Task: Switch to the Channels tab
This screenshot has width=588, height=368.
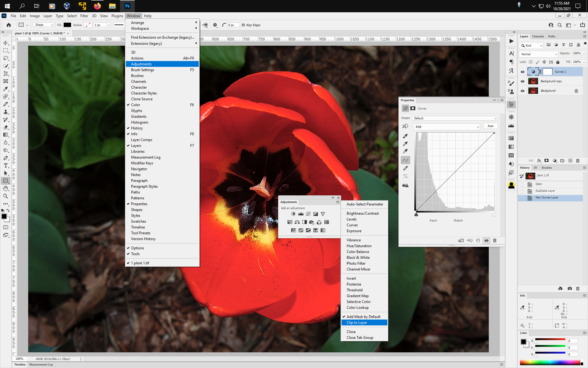Action: [x=538, y=36]
